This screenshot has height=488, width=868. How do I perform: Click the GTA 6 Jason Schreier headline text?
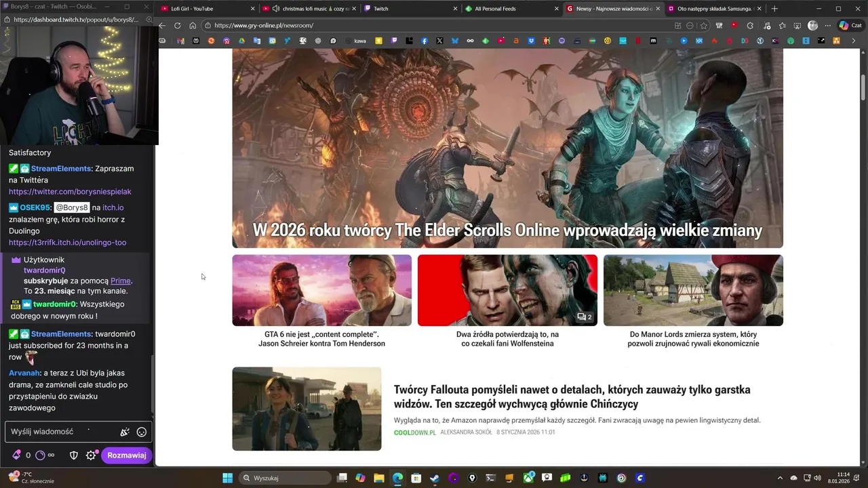click(x=321, y=339)
